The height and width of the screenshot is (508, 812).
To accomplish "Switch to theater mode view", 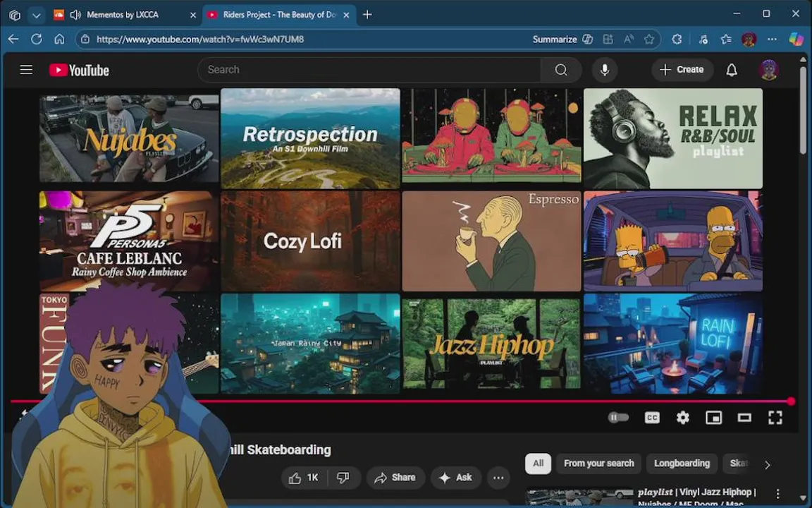I will pyautogui.click(x=744, y=417).
